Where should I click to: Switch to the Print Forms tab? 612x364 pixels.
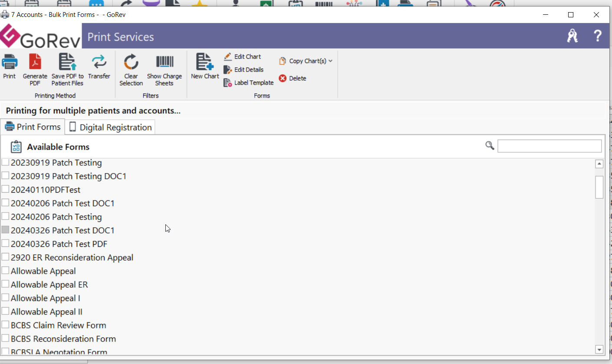33,127
